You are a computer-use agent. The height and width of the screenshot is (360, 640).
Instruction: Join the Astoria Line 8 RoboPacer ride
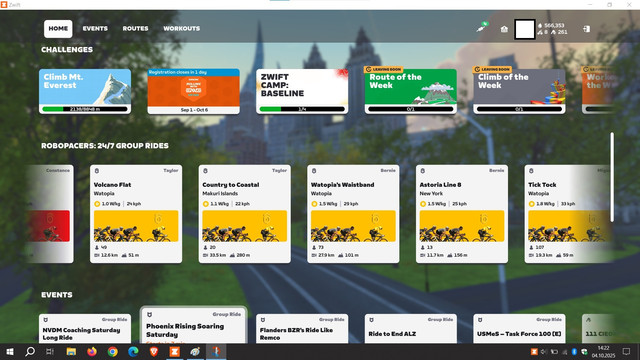click(462, 214)
